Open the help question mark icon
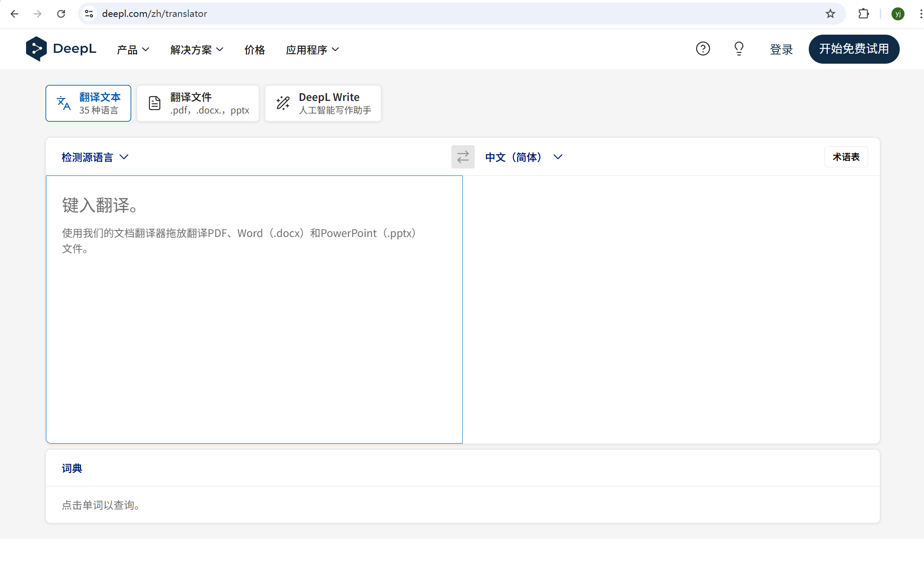Screen dimensions: 924x564 [x=703, y=49]
